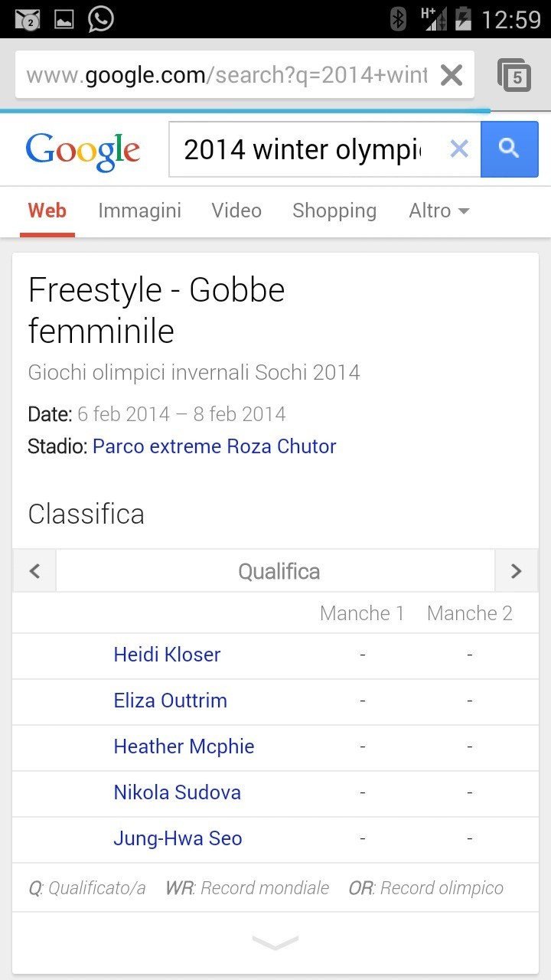Screen dimensions: 551x980
Task: Open the Shopping tab
Action: point(334,211)
